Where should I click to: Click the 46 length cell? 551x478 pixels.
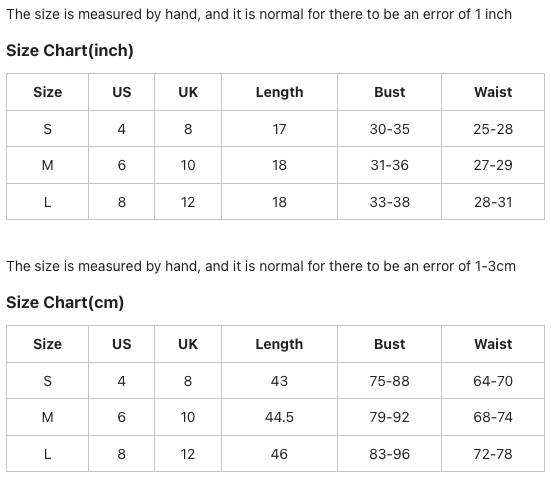[x=279, y=454]
